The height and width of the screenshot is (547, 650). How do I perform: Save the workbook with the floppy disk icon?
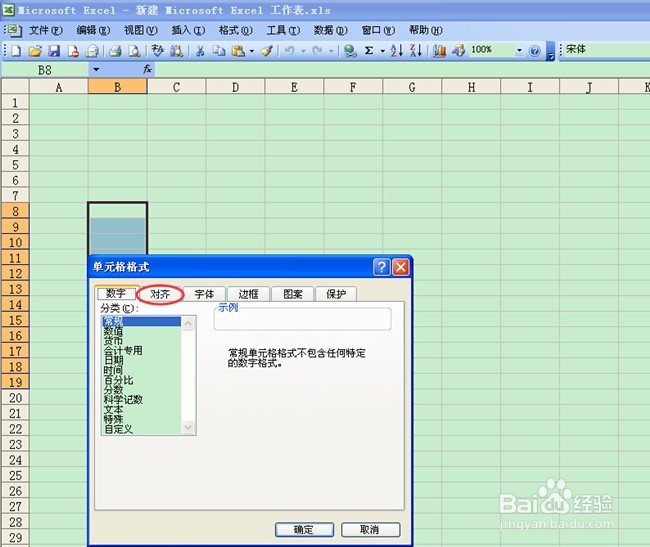click(54, 51)
